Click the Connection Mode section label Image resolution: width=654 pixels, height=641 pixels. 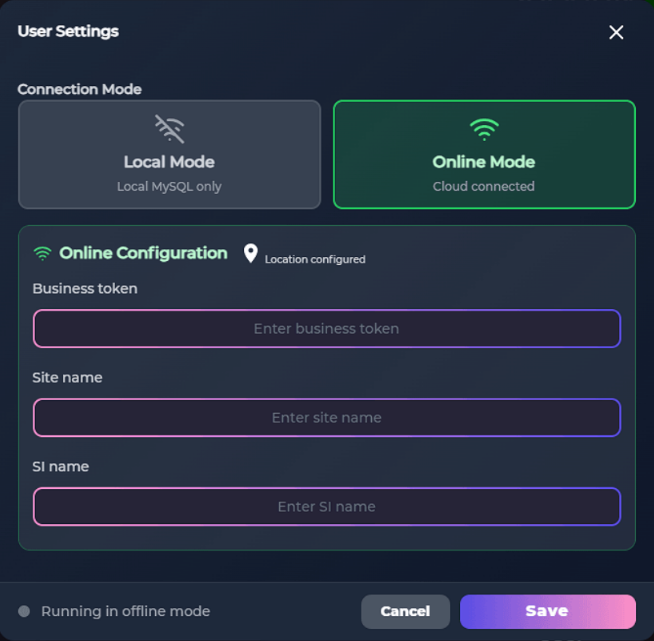click(80, 89)
